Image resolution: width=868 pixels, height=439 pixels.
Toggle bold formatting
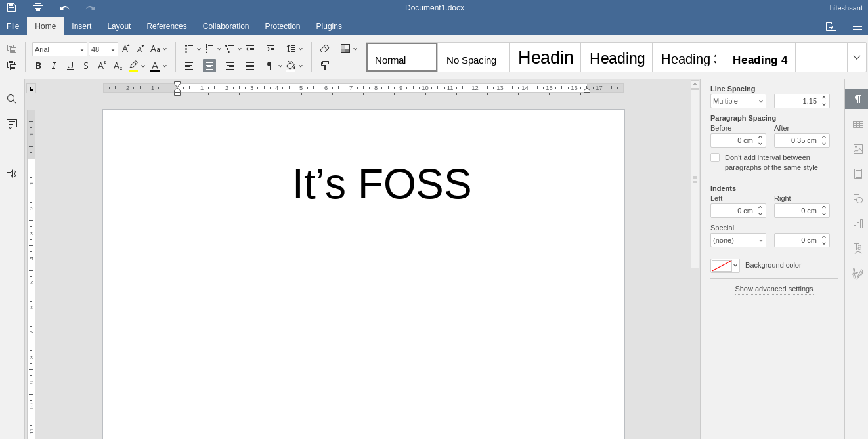pos(38,66)
